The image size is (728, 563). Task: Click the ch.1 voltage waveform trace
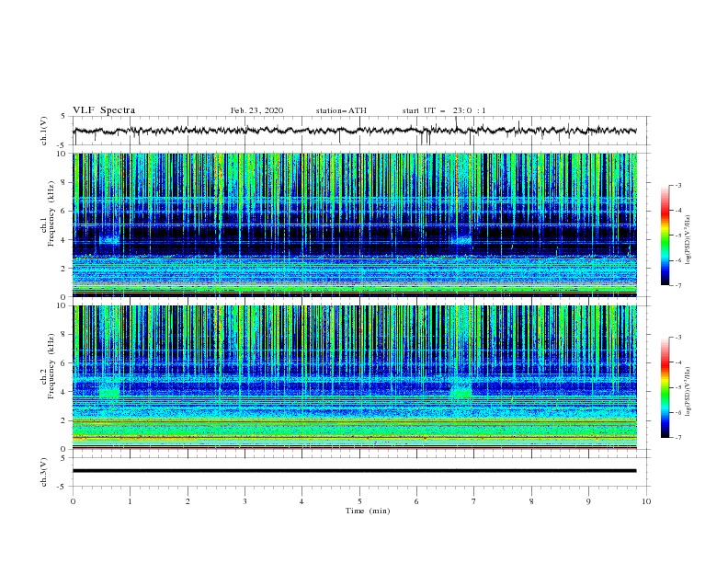[354, 131]
